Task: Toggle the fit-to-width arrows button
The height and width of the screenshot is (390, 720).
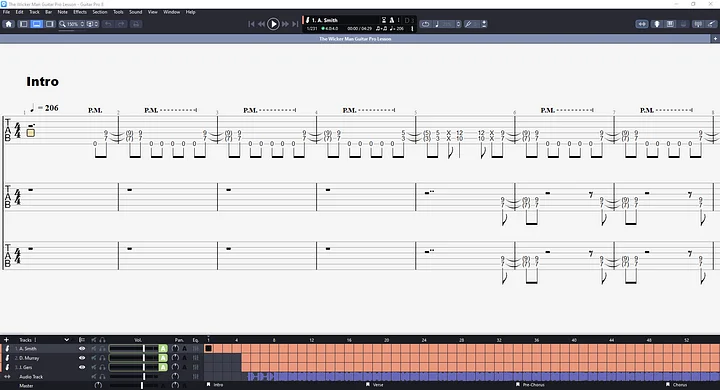Action: pos(642,24)
